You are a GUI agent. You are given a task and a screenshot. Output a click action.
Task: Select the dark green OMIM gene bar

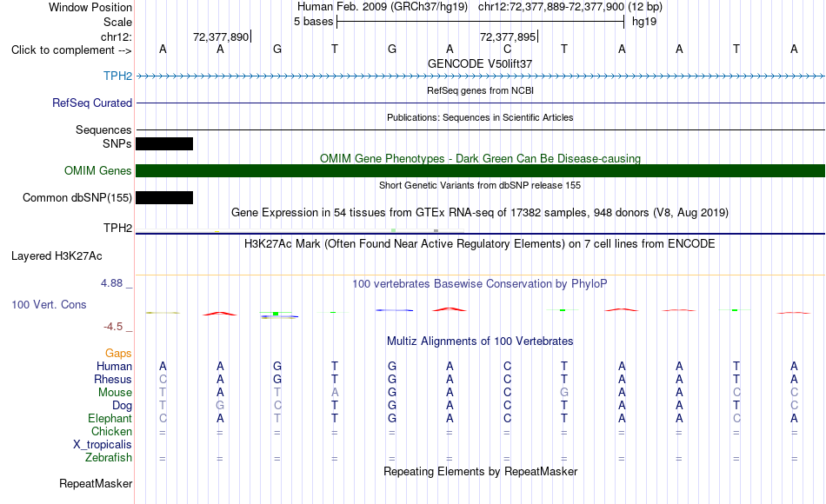[481, 170]
